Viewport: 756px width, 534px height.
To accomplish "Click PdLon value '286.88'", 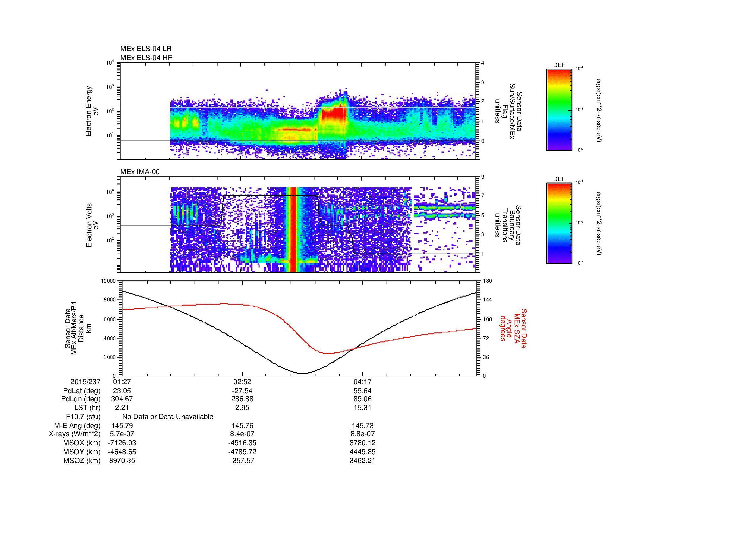I will 242,399.
